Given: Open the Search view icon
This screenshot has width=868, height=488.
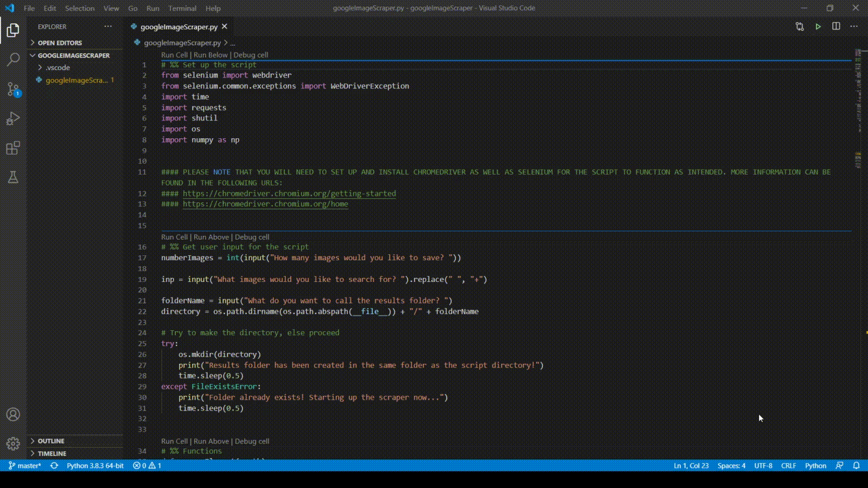Looking at the screenshot, I should (13, 59).
